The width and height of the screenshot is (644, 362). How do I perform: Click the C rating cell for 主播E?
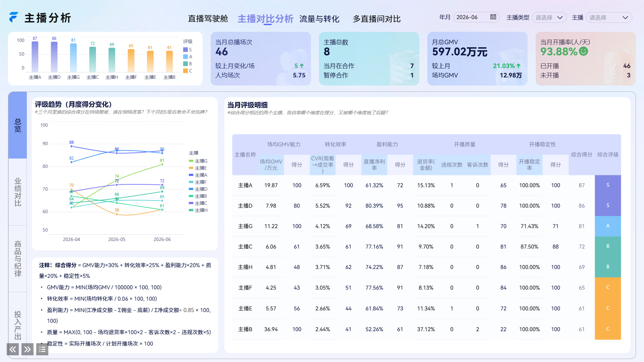608,308
